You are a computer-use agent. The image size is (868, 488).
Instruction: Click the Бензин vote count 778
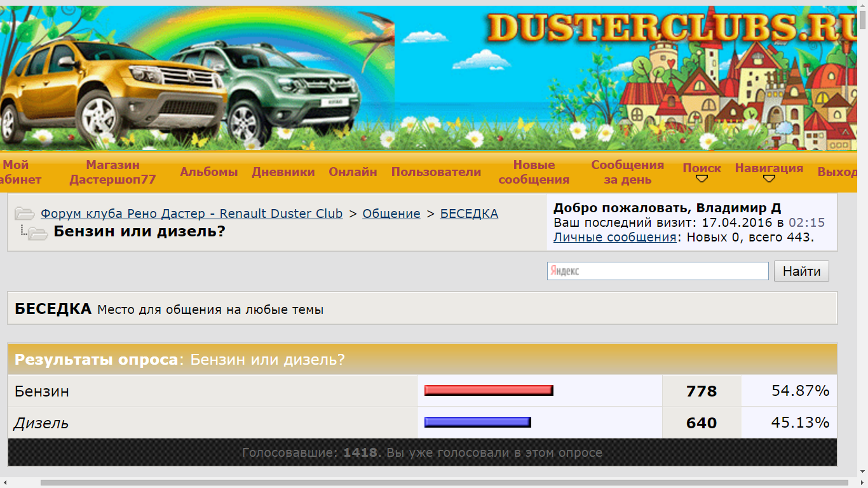tap(702, 391)
